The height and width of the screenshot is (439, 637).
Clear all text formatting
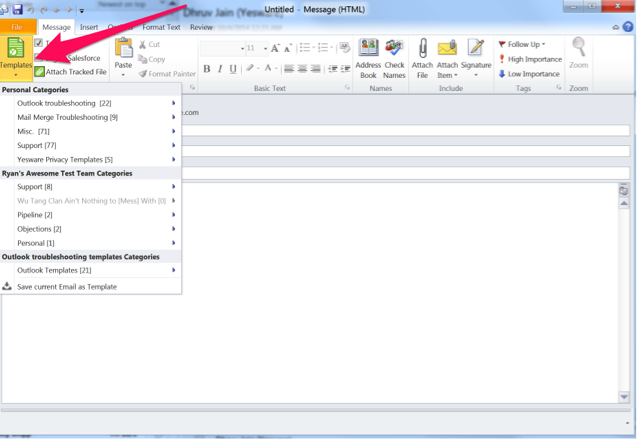tap(345, 48)
